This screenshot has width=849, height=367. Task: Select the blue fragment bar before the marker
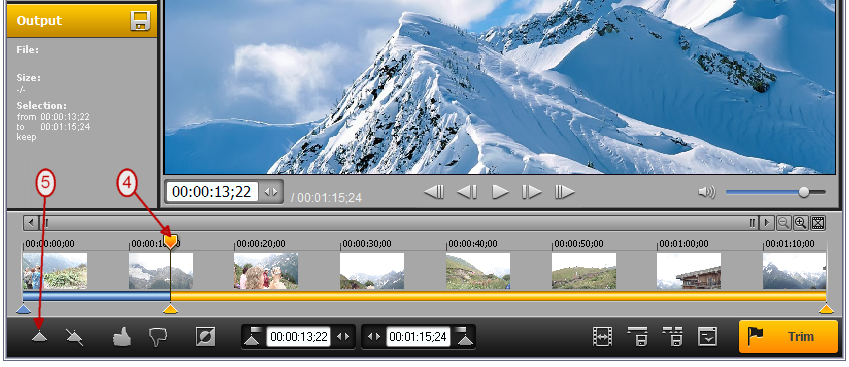tap(96, 296)
